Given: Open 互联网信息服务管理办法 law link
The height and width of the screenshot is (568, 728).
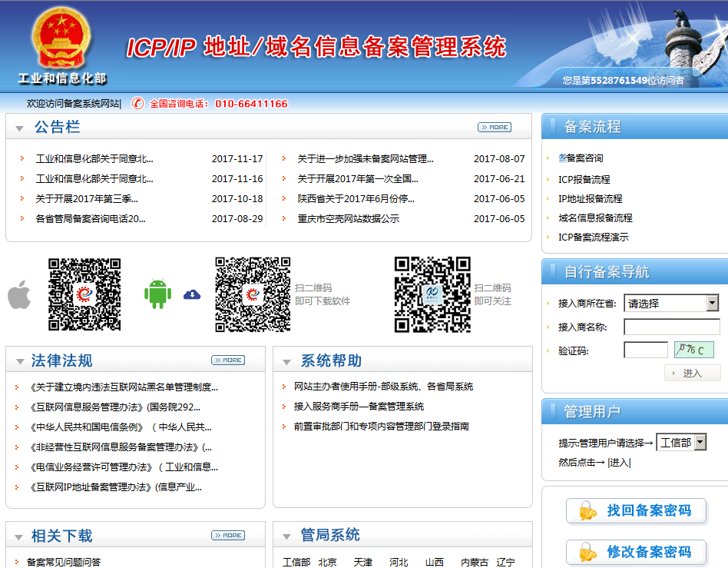Looking at the screenshot, I should [x=114, y=407].
